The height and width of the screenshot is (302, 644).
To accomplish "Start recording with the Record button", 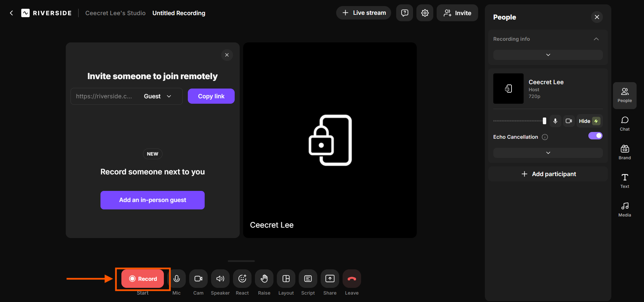I will 143,279.
